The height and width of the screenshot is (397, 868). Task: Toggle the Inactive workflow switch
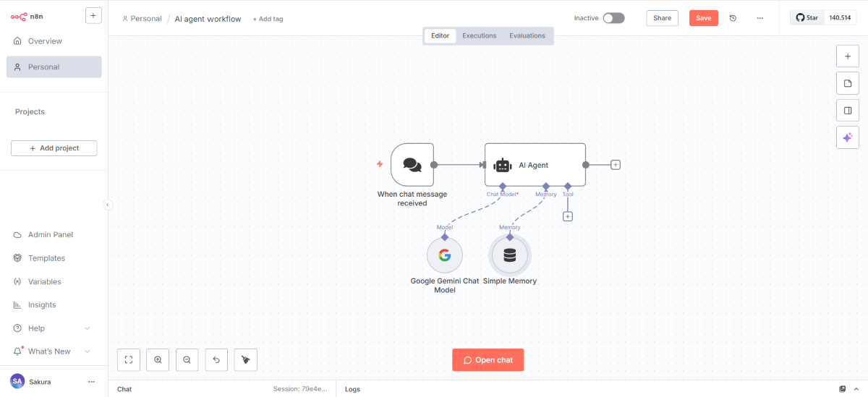click(x=613, y=18)
